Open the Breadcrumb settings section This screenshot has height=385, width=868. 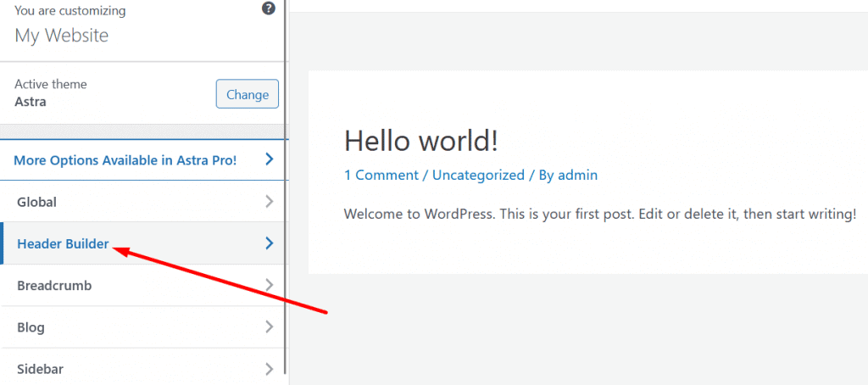pyautogui.click(x=142, y=285)
